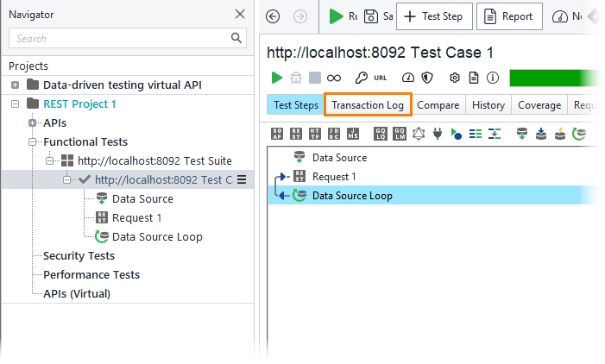Image resolution: width=605 pixels, height=364 pixels.
Task: Click the Test Step add button
Action: [433, 16]
